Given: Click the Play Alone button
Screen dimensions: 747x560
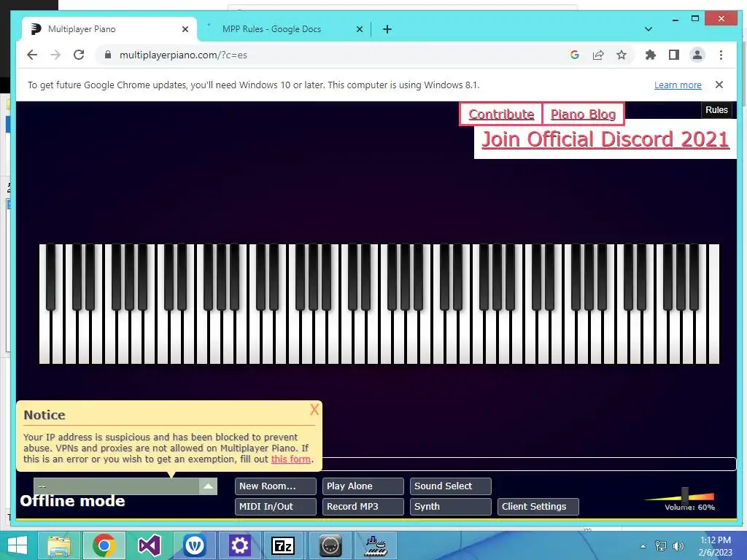Looking at the screenshot, I should point(363,486).
